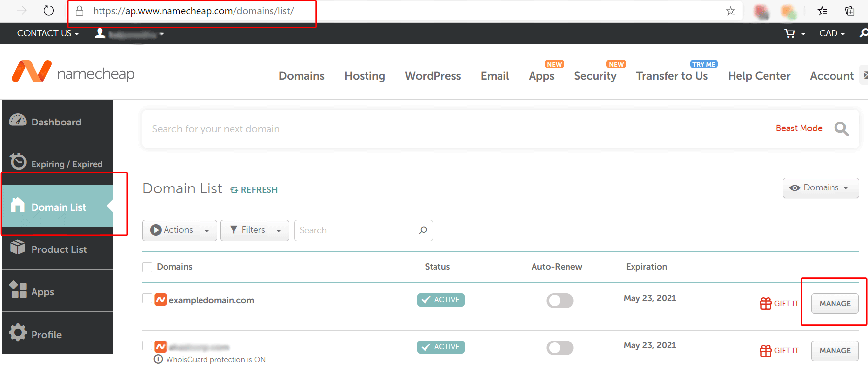Open the Email nav menu
Image resolution: width=868 pixels, height=373 pixels.
point(495,76)
